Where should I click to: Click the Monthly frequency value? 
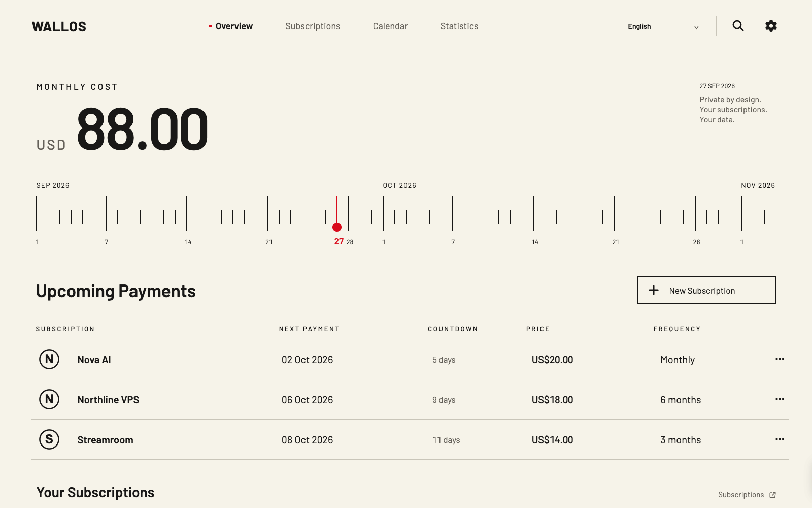(678, 360)
